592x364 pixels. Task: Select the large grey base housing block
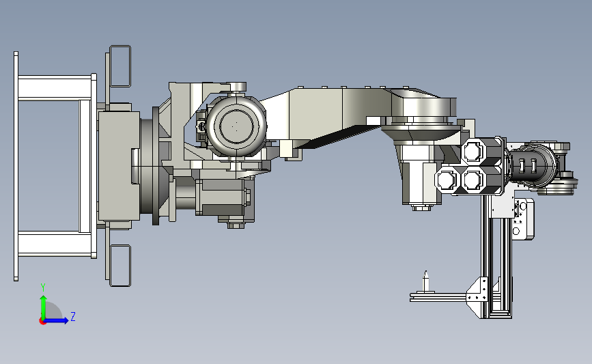[118, 165]
